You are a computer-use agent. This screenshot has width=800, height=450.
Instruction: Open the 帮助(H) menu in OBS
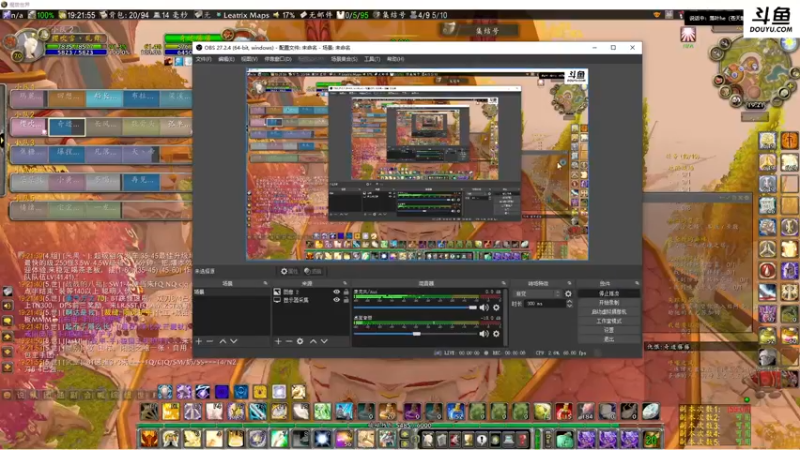click(x=395, y=59)
